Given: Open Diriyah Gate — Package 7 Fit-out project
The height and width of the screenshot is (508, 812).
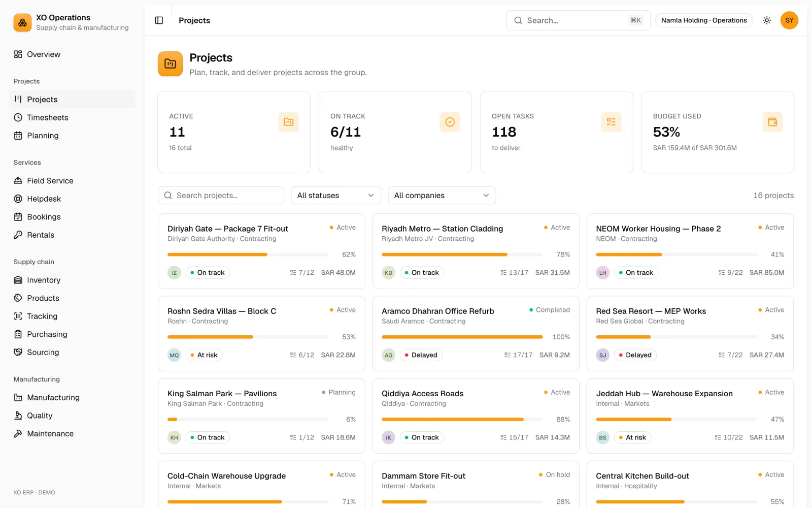Looking at the screenshot, I should pos(261,251).
